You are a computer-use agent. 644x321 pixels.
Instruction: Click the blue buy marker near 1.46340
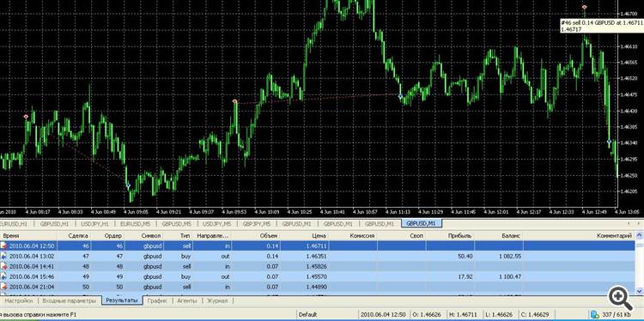point(609,142)
